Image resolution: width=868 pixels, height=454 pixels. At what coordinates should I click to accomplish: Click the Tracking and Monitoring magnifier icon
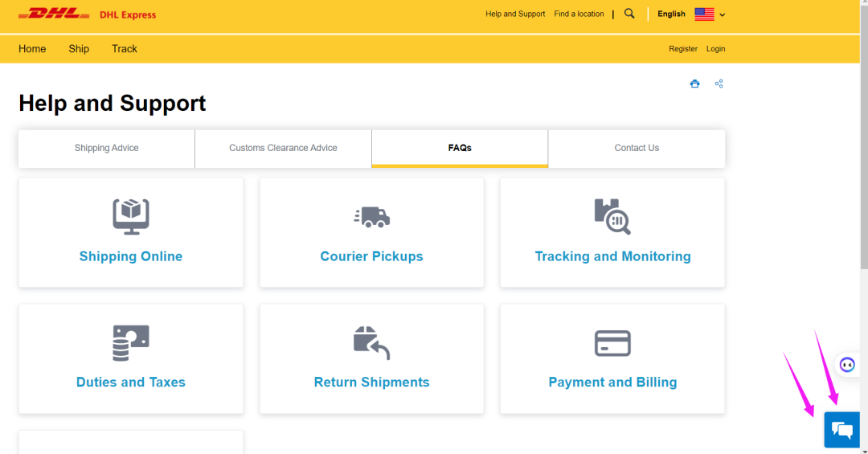pos(612,216)
